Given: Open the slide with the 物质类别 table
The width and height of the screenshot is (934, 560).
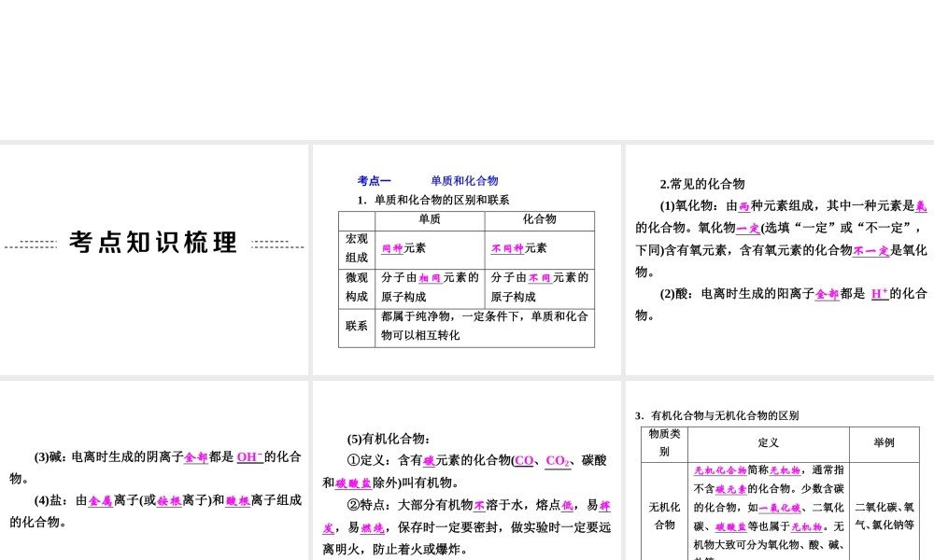Looking at the screenshot, I should point(780,470).
